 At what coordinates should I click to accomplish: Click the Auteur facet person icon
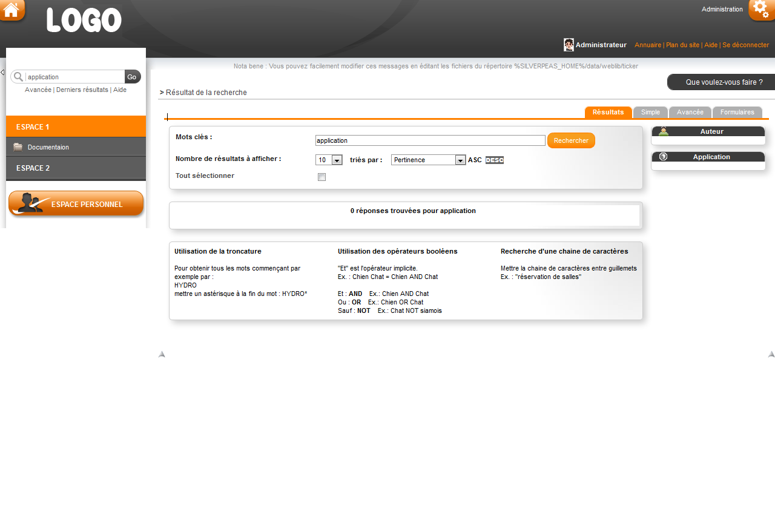pyautogui.click(x=664, y=131)
